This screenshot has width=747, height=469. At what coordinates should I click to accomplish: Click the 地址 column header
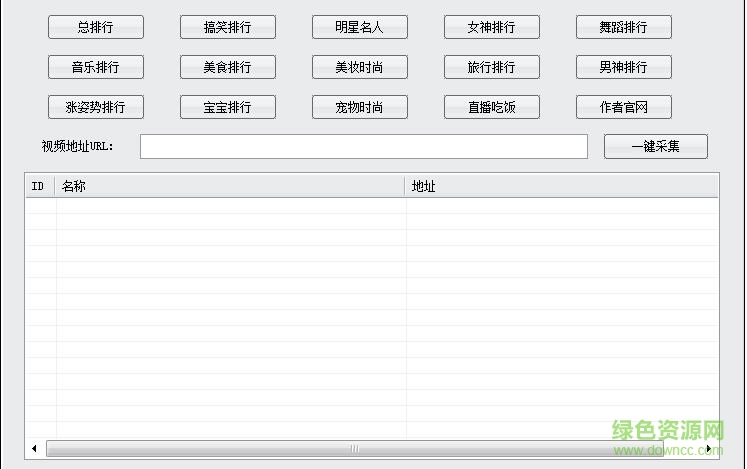560,186
